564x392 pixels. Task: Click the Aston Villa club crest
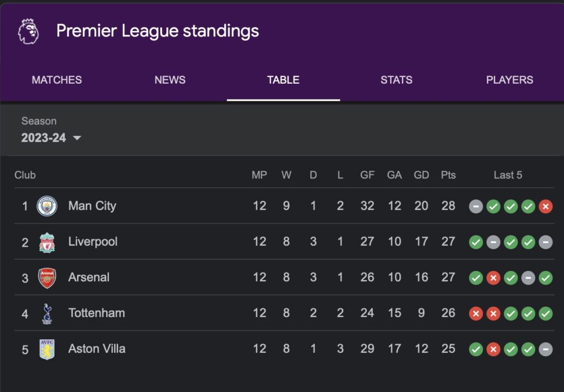(x=47, y=349)
